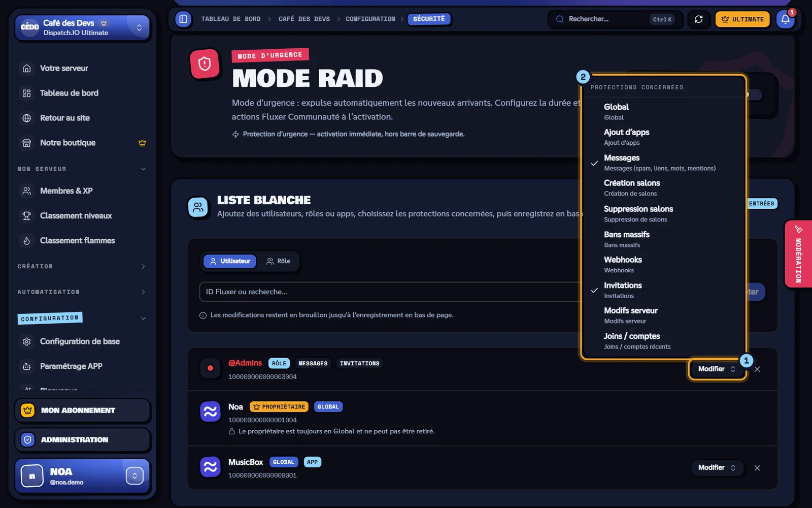Screen dimensions: 812x508
Task: Open the ADMINISTRATION button
Action: [x=82, y=440]
